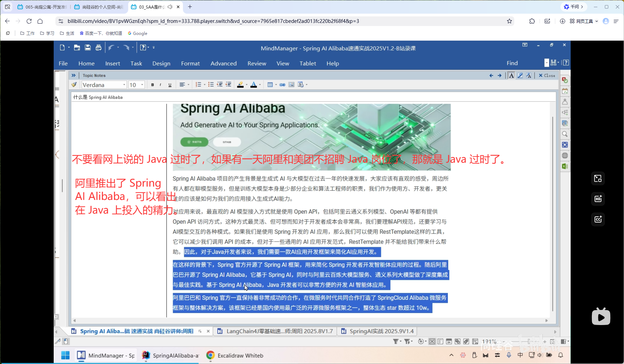The width and height of the screenshot is (624, 364).
Task: Open the text alignment dropdown arrow
Action: click(188, 84)
